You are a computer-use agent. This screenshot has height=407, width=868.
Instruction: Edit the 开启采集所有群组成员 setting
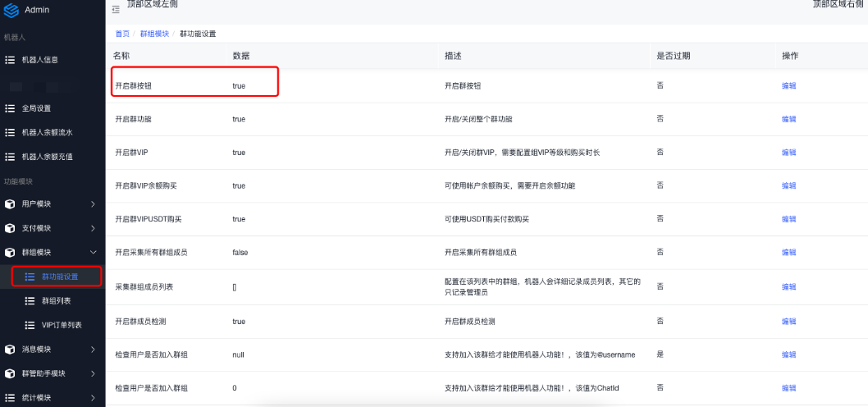[x=788, y=253]
